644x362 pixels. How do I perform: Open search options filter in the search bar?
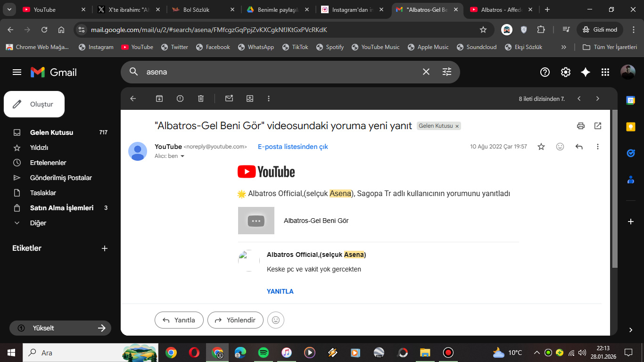tap(447, 72)
